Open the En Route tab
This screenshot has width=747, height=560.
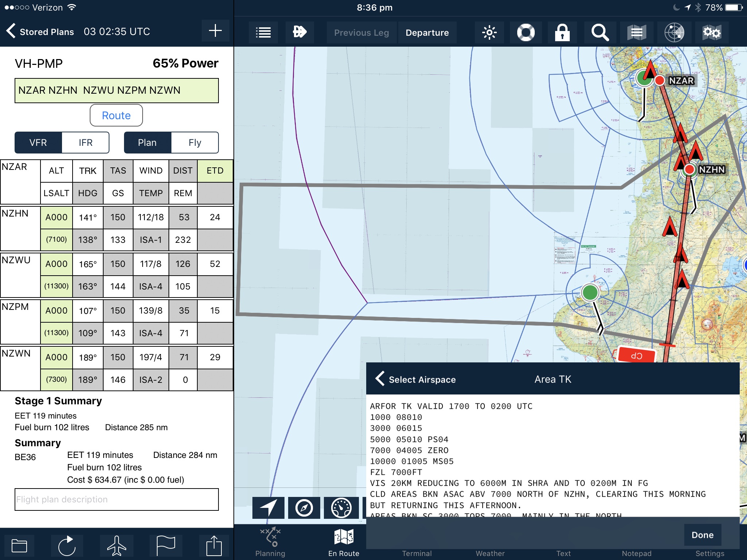[344, 542]
